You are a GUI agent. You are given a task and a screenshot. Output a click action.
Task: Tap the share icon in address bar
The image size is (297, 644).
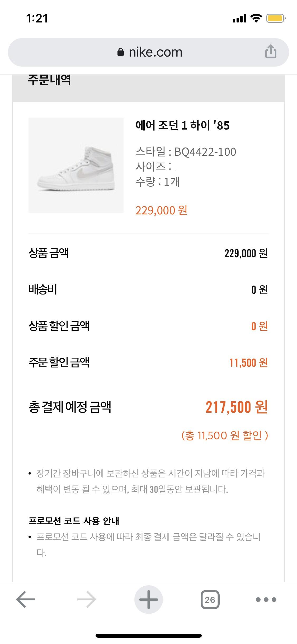[271, 51]
